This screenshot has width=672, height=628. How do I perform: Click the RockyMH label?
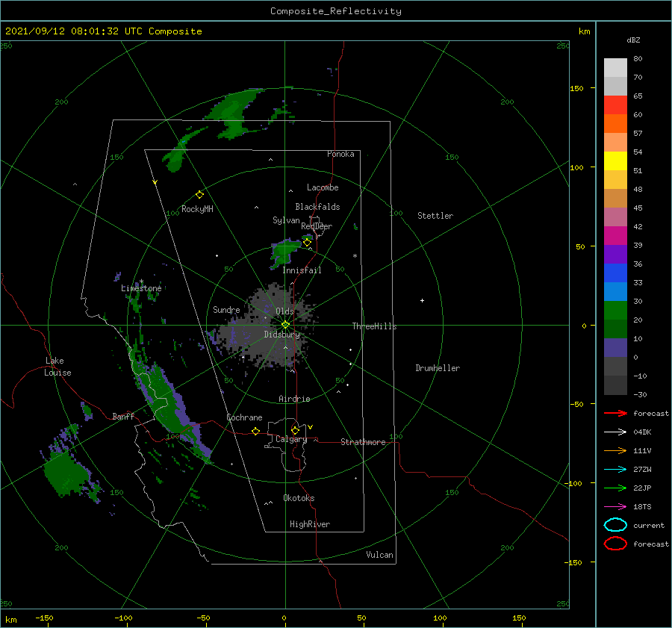[197, 209]
